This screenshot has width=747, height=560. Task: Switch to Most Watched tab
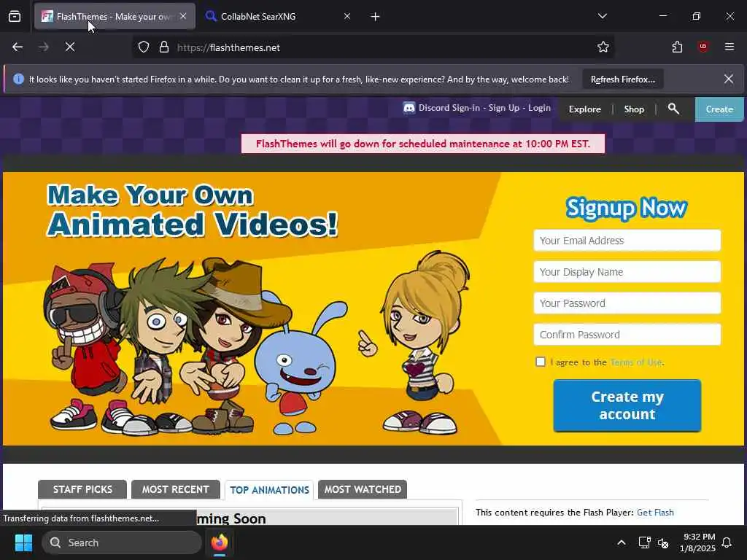pyautogui.click(x=363, y=489)
